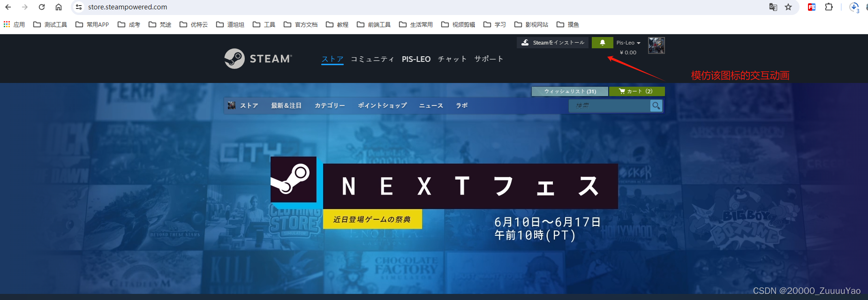Screen dimensions: 868x300
Task: Open the 测试工具 bookmark folder
Action: click(50, 24)
